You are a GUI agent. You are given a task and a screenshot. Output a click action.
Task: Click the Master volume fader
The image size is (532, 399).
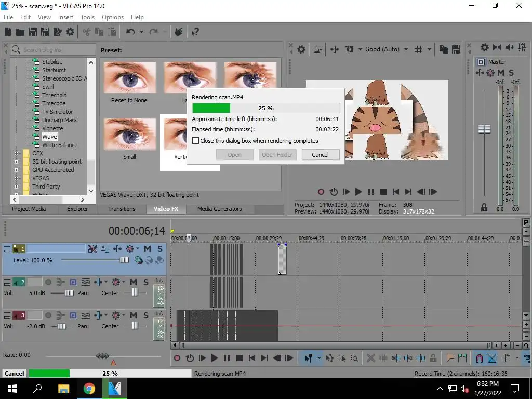tap(484, 129)
